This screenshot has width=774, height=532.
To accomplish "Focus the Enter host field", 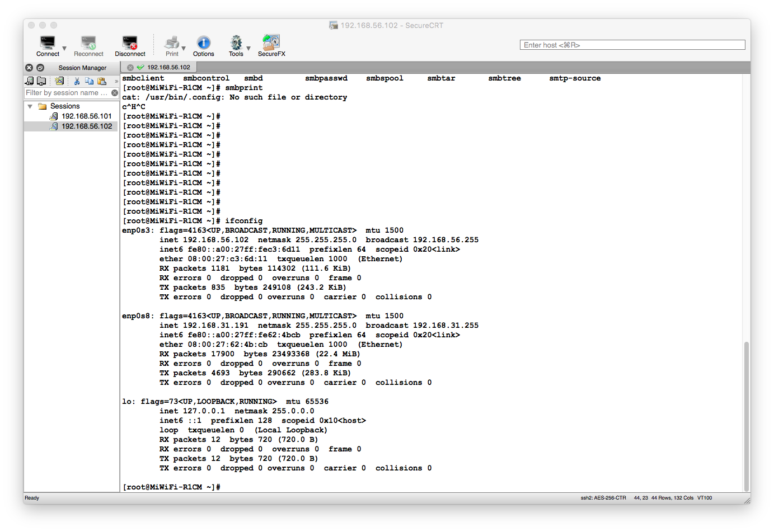I will (x=632, y=45).
